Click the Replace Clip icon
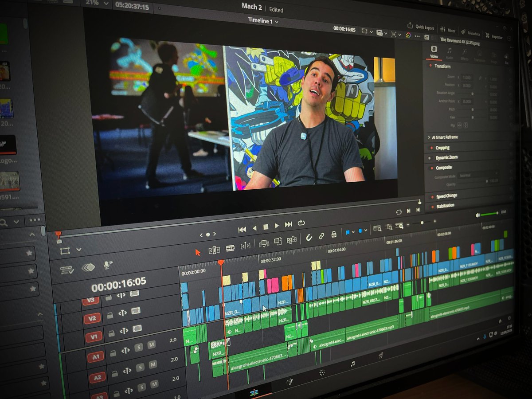532x399 pixels. [x=292, y=240]
